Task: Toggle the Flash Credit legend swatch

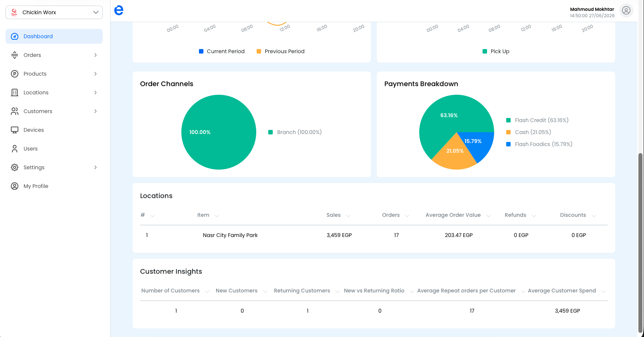Action: (x=508, y=120)
